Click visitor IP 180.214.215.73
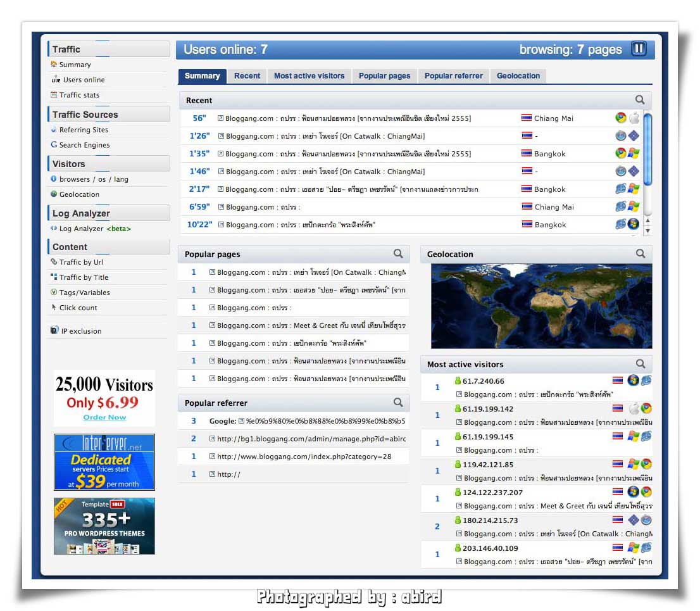The width and height of the screenshot is (700, 611). coord(490,520)
